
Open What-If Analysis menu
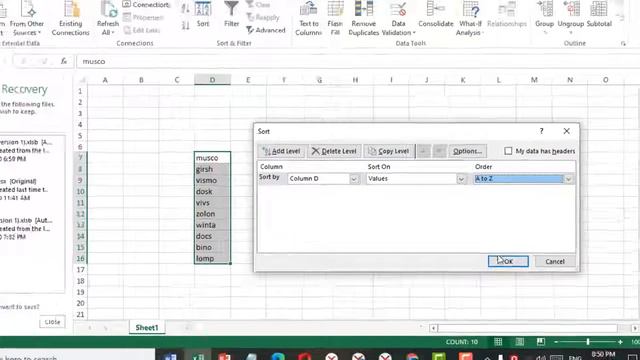click(x=470, y=18)
